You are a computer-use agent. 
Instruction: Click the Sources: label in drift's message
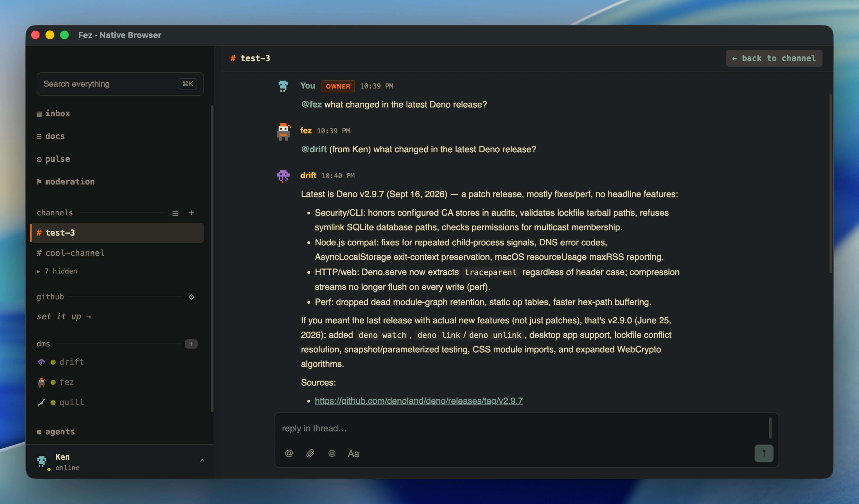pyautogui.click(x=318, y=382)
